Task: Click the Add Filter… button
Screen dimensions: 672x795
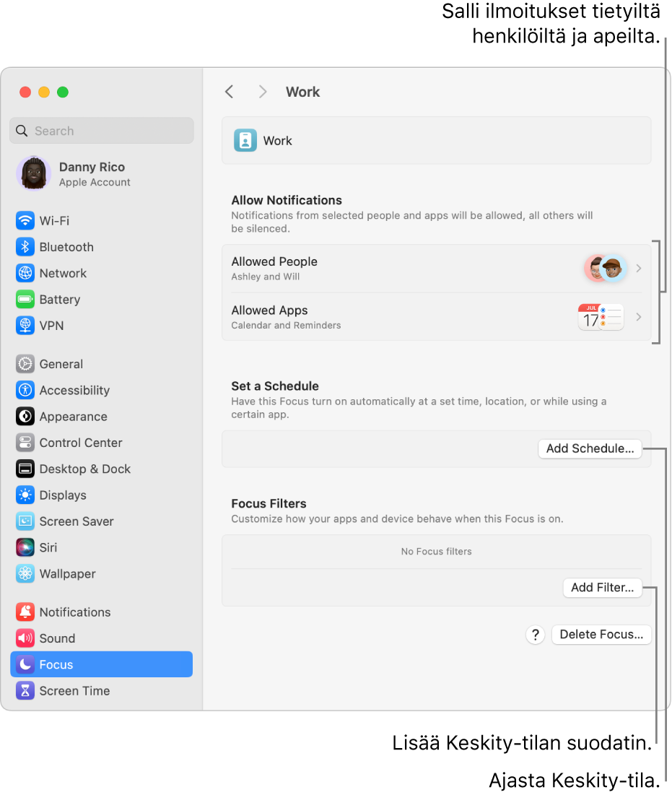Action: pyautogui.click(x=603, y=588)
